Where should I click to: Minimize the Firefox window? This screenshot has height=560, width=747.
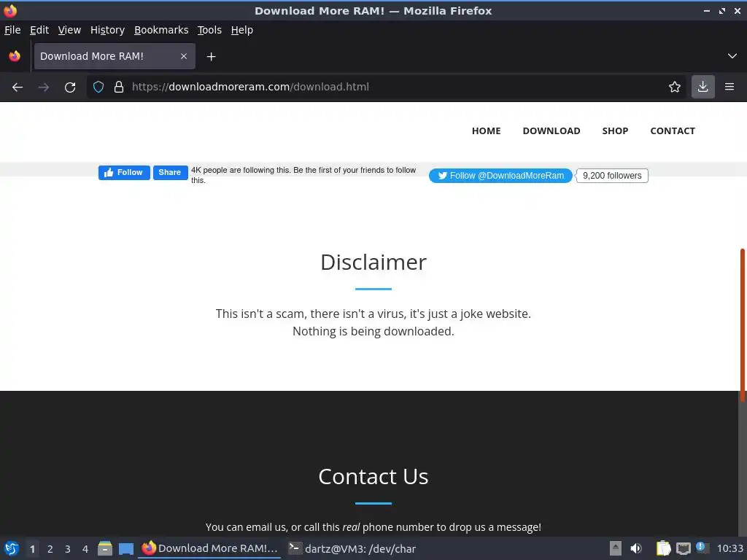[x=706, y=10]
